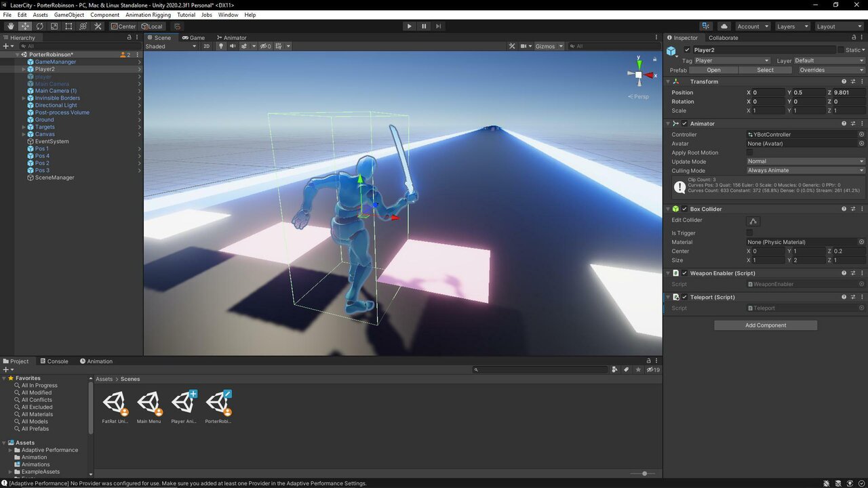The width and height of the screenshot is (868, 488).
Task: Disable the Box Collider component checkbox
Action: (x=684, y=209)
